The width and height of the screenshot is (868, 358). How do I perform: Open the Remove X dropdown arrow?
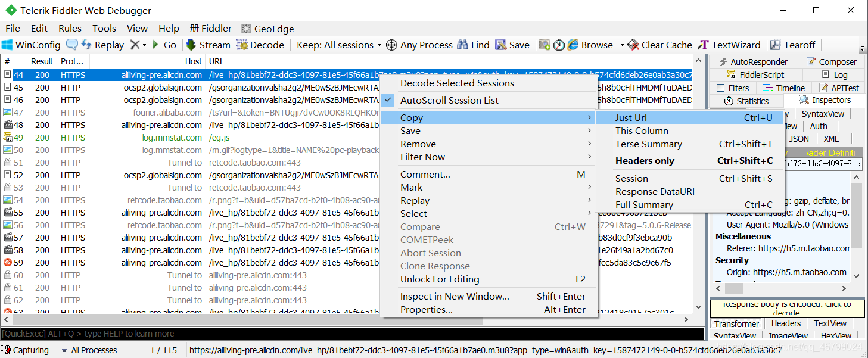(145, 45)
